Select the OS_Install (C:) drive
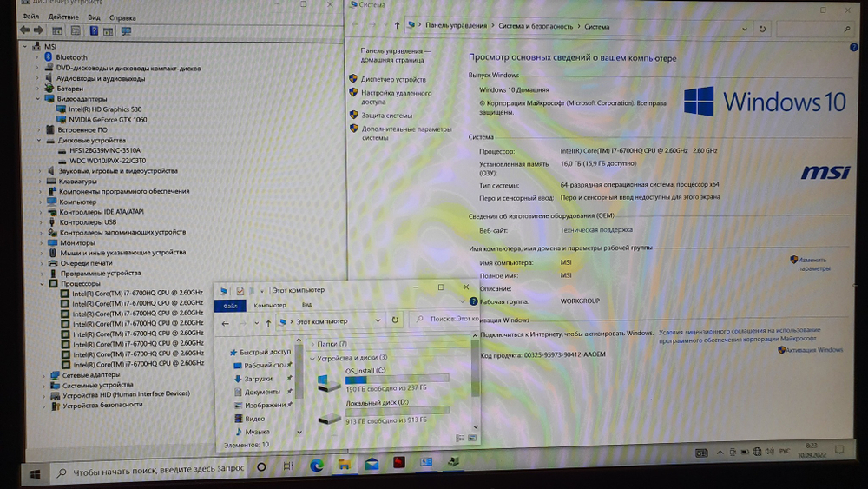Screen dimensions: 868x489 [383, 380]
